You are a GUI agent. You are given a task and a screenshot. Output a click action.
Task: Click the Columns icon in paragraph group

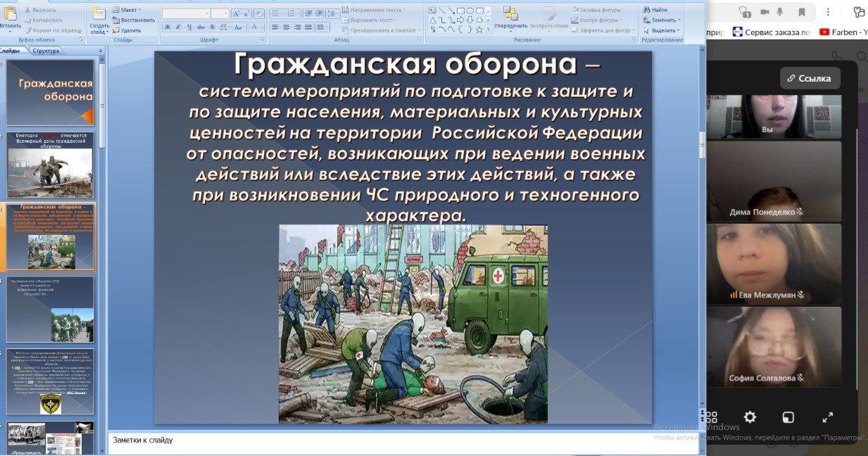click(x=322, y=27)
